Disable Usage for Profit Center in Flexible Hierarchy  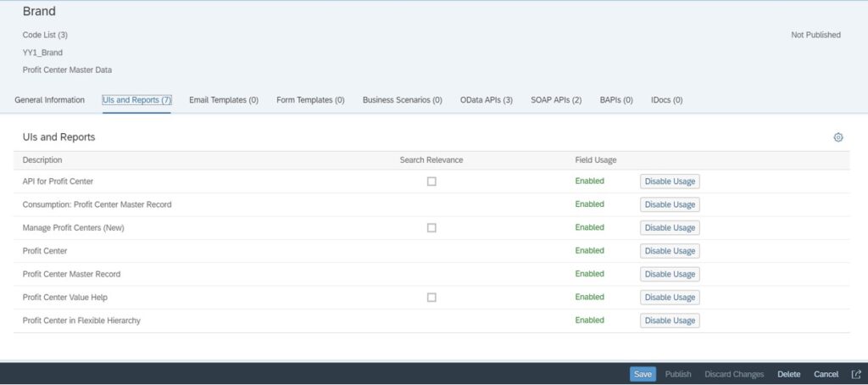pos(670,321)
